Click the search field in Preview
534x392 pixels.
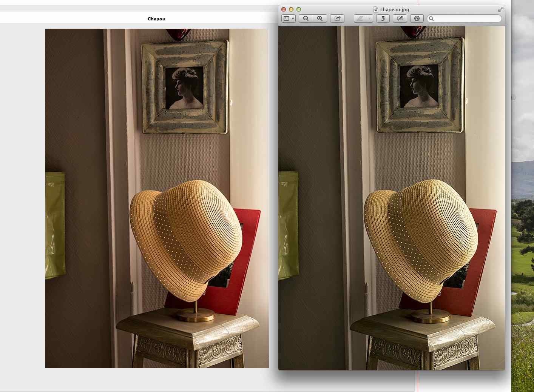pyautogui.click(x=464, y=18)
